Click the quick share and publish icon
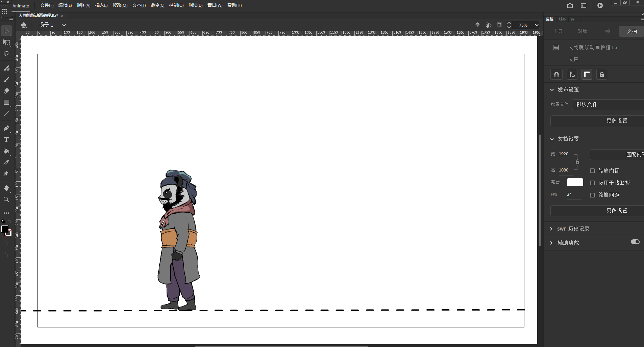This screenshot has width=644, height=347. 570,5
